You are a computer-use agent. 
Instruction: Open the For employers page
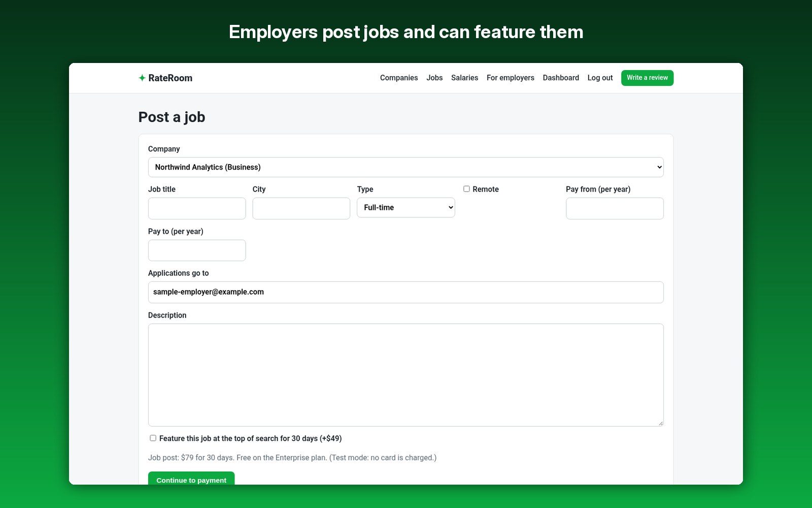[510, 78]
